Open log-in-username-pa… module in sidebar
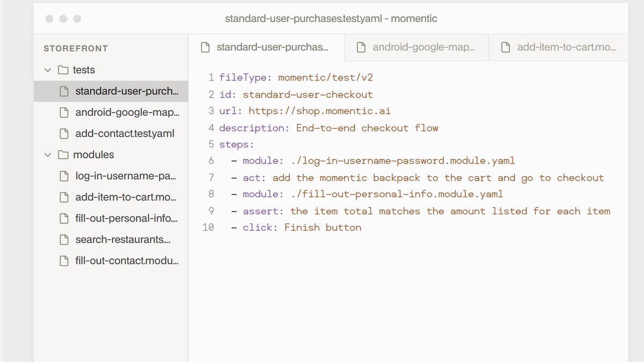Viewport: 644px width, 362px height. 111,176
